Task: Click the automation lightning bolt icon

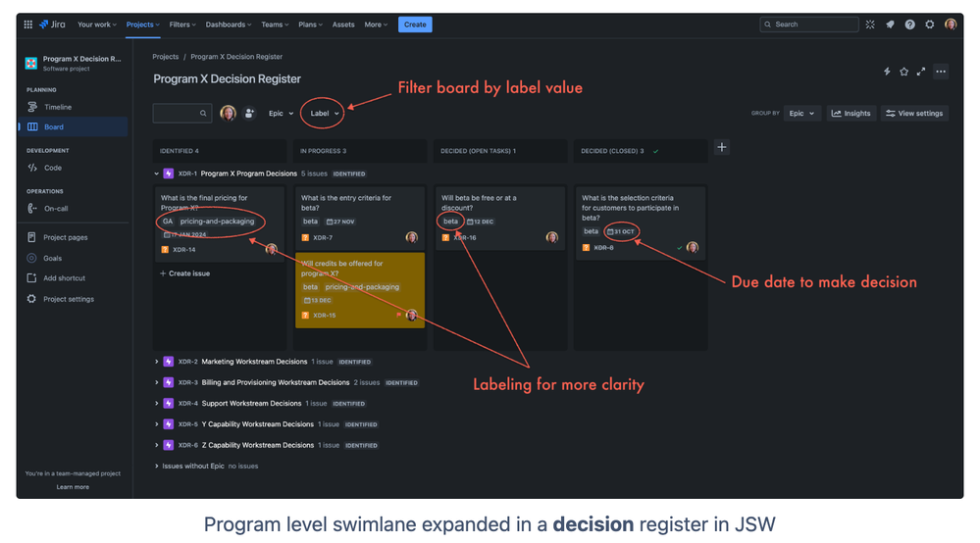Action: 887,72
